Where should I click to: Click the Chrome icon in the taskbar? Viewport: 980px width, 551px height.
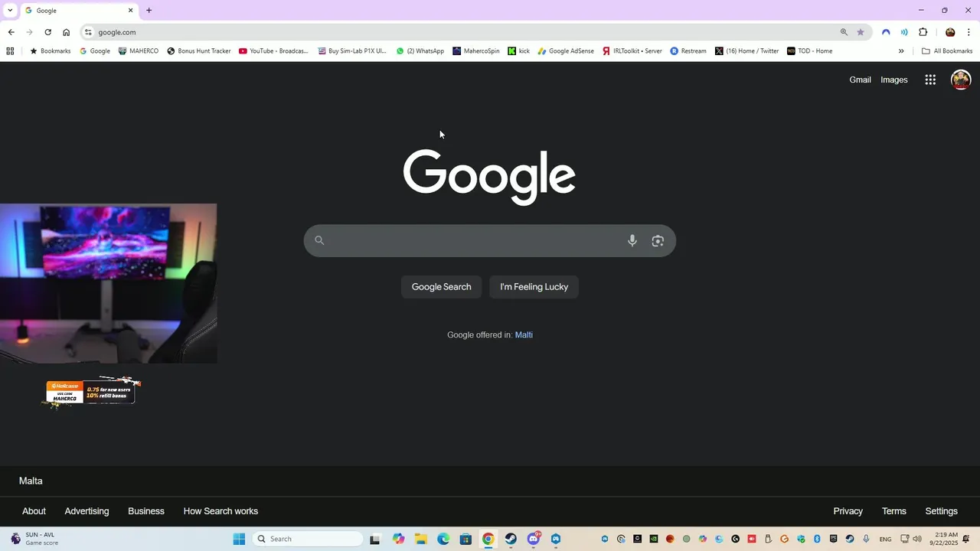tap(488, 539)
